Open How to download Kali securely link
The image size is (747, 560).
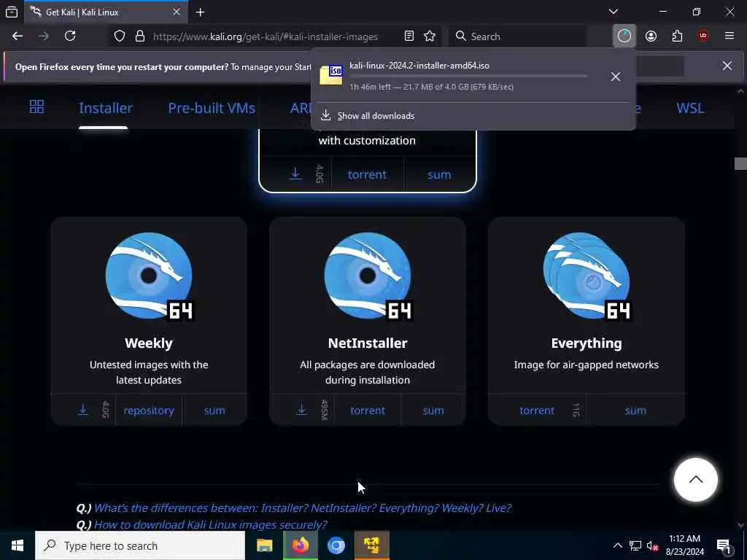[x=210, y=524]
